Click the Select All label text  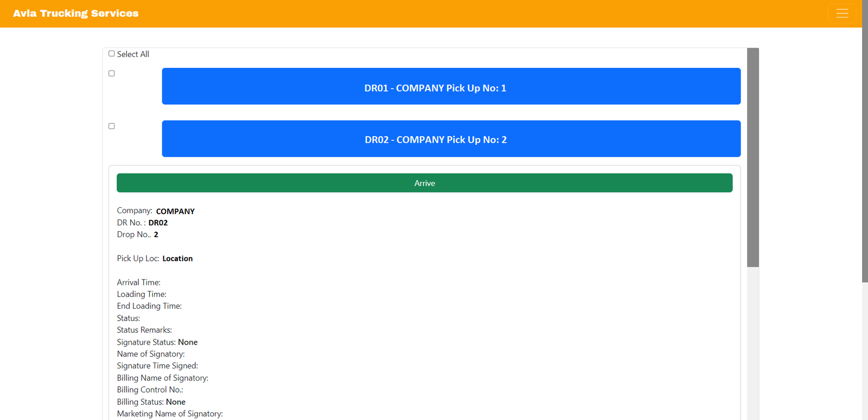(133, 54)
